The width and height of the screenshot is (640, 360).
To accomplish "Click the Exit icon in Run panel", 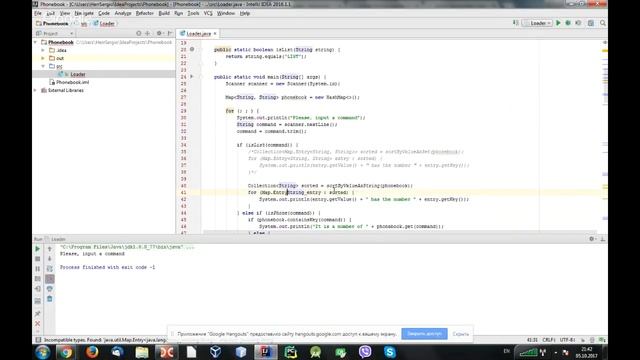I will [x=38, y=289].
